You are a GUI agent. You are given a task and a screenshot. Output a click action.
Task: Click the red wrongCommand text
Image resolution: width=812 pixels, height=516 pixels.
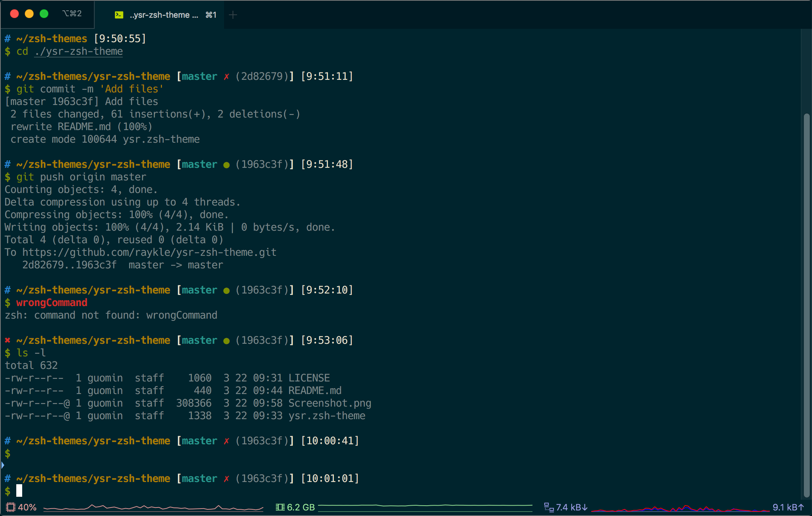tap(52, 303)
